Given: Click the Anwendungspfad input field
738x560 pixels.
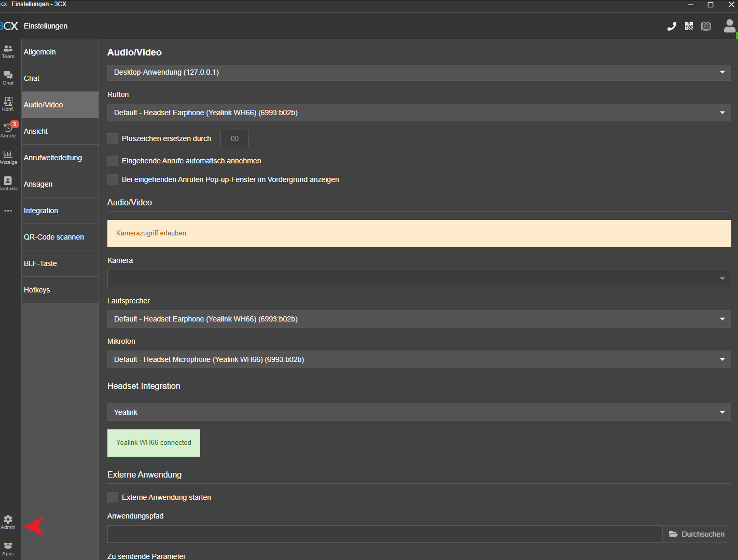Looking at the screenshot, I should pyautogui.click(x=384, y=534).
